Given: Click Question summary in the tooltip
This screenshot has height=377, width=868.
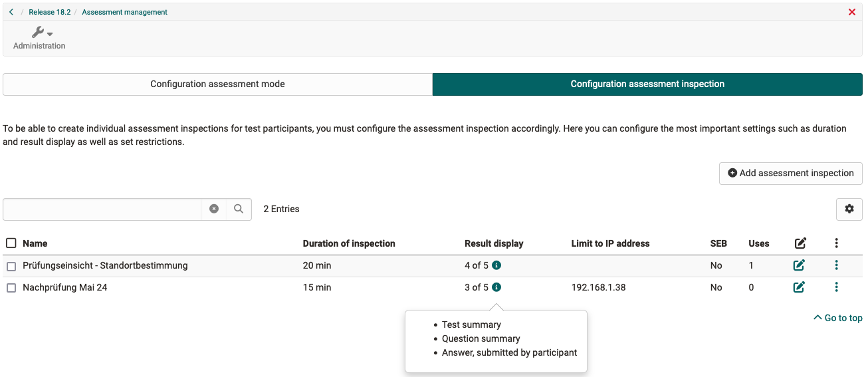Looking at the screenshot, I should 481,338.
